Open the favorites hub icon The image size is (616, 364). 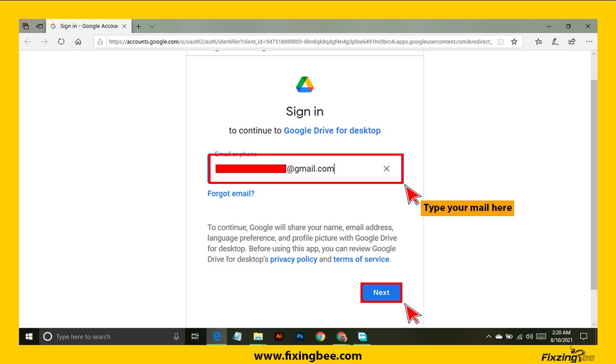point(538,42)
